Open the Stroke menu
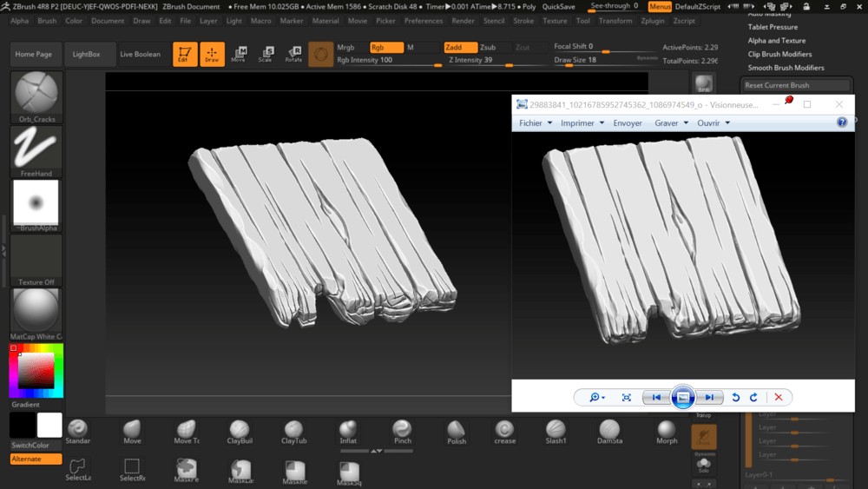Viewport: 868px width, 489px height. pos(523,21)
